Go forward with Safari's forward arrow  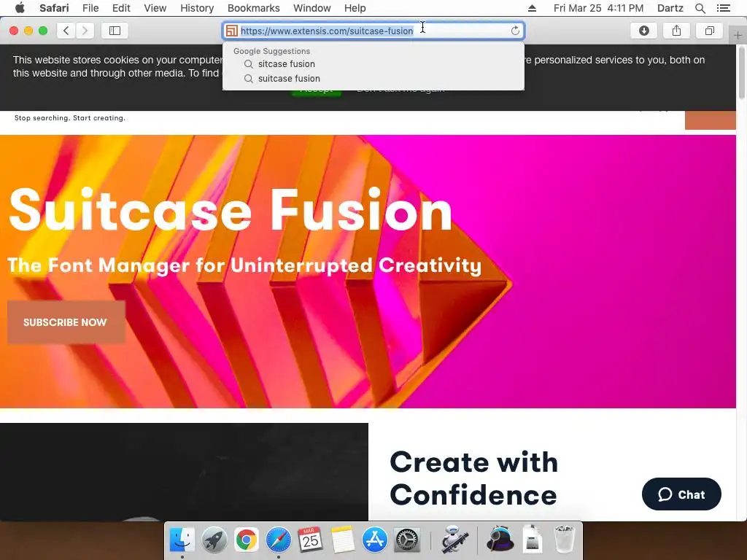point(85,31)
